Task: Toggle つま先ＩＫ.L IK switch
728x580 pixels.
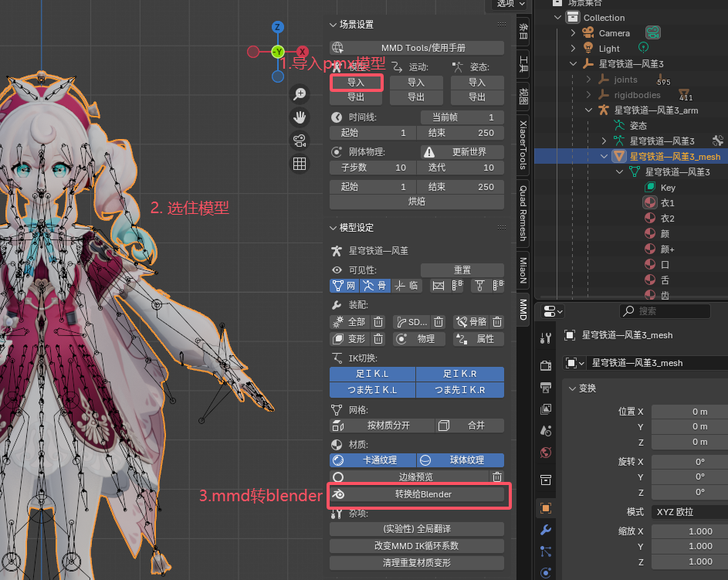Action: click(372, 390)
